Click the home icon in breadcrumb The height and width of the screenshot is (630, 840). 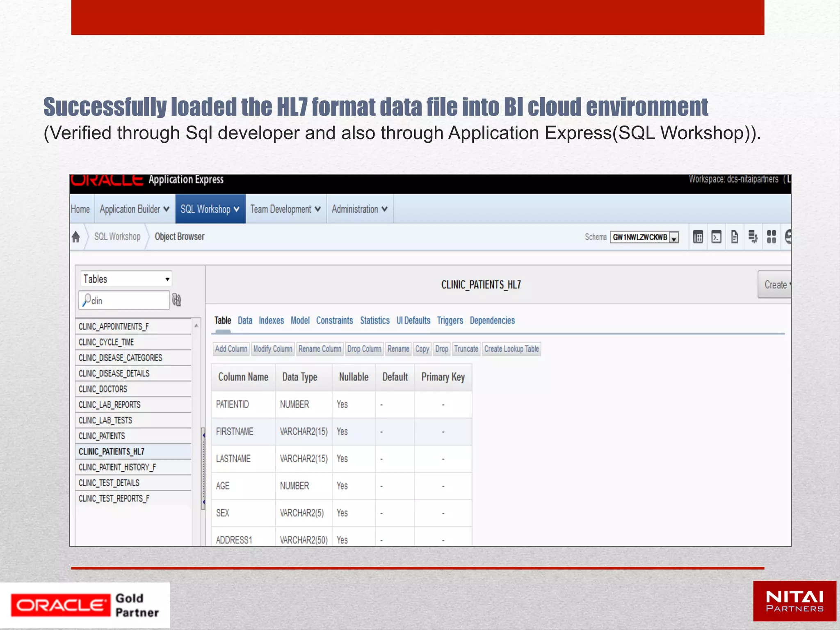click(x=76, y=237)
